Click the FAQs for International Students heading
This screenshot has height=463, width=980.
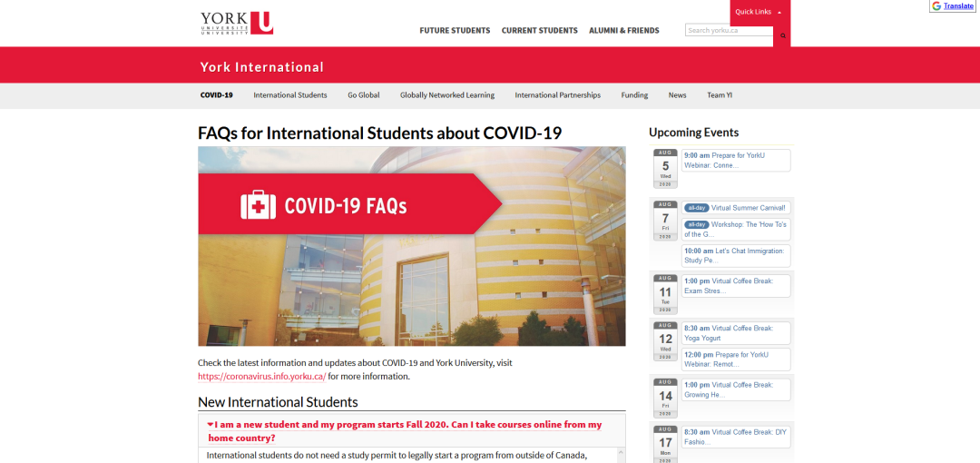pos(380,133)
